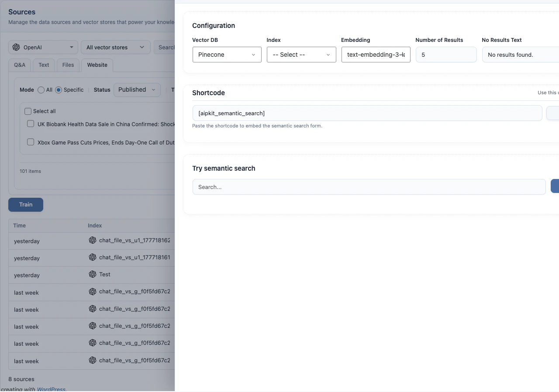Click the semantic search input field
The height and width of the screenshot is (392, 559).
tap(369, 186)
